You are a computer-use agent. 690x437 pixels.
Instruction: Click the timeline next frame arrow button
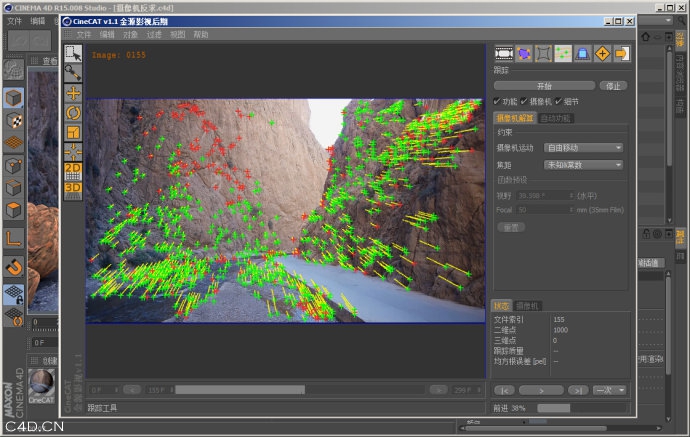(438, 390)
